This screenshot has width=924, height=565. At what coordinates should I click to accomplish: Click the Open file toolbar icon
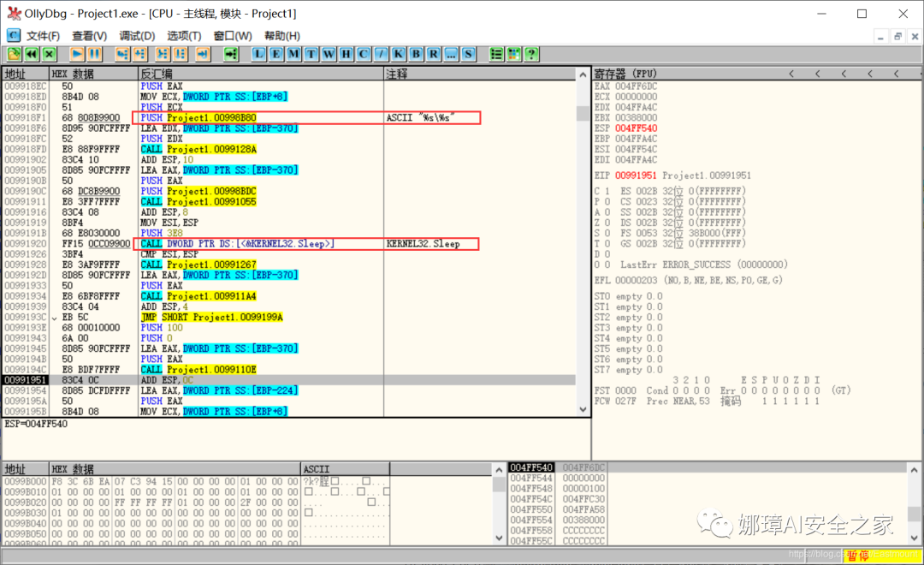[x=15, y=54]
